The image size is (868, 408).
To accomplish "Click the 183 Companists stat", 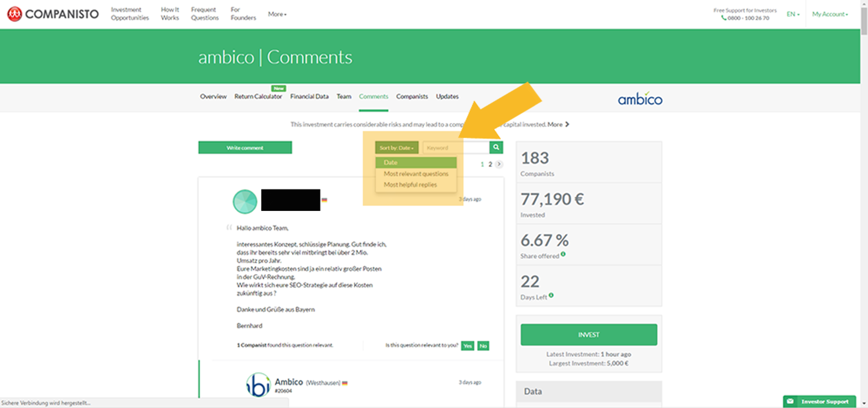I will coord(589,162).
